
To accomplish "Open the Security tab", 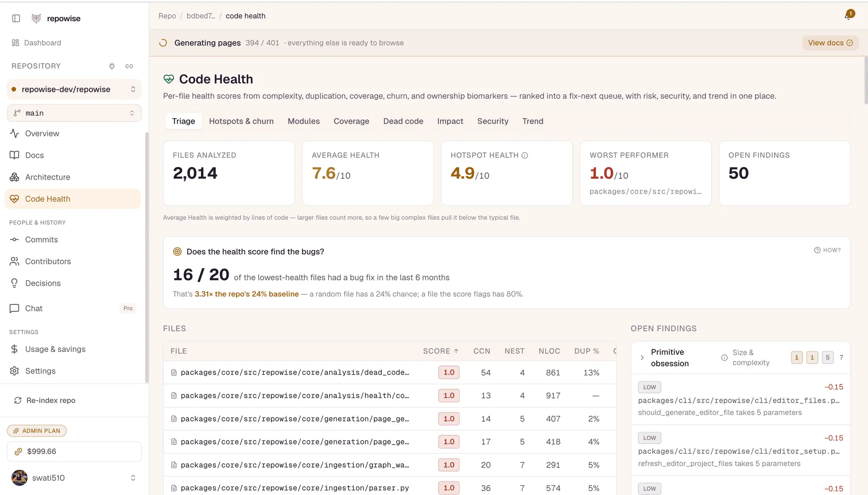I will (492, 121).
